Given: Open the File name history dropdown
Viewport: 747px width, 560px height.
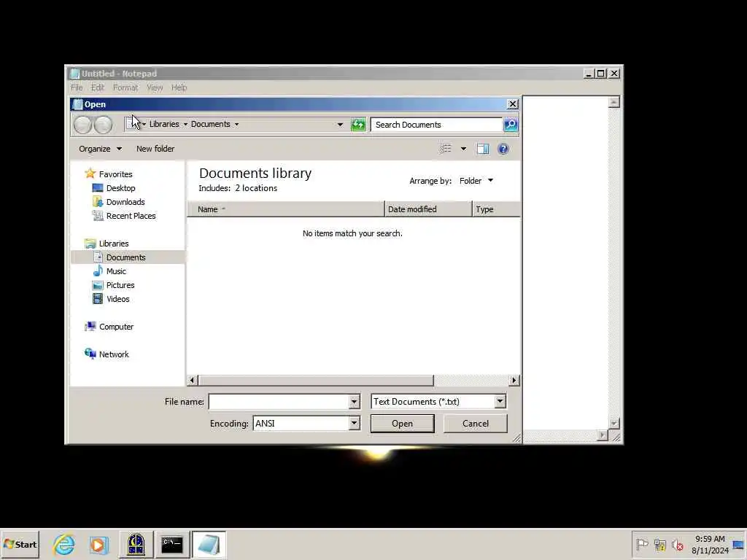Looking at the screenshot, I should click(354, 402).
